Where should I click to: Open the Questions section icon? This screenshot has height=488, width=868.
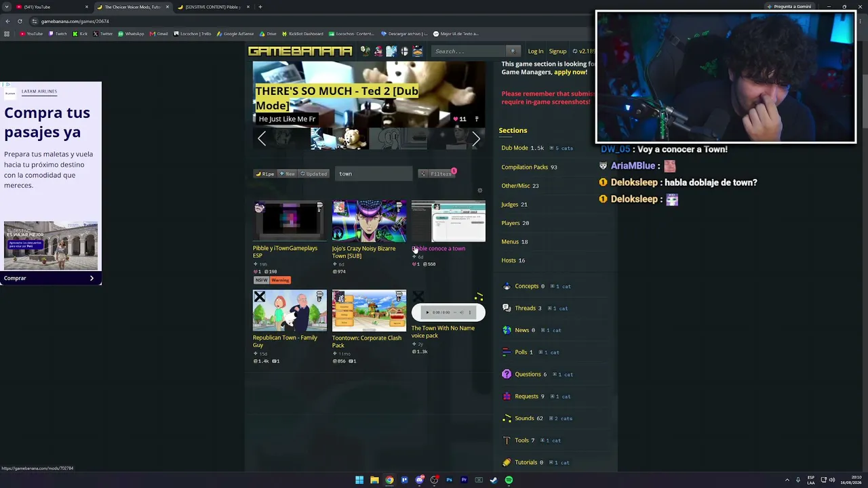point(507,374)
